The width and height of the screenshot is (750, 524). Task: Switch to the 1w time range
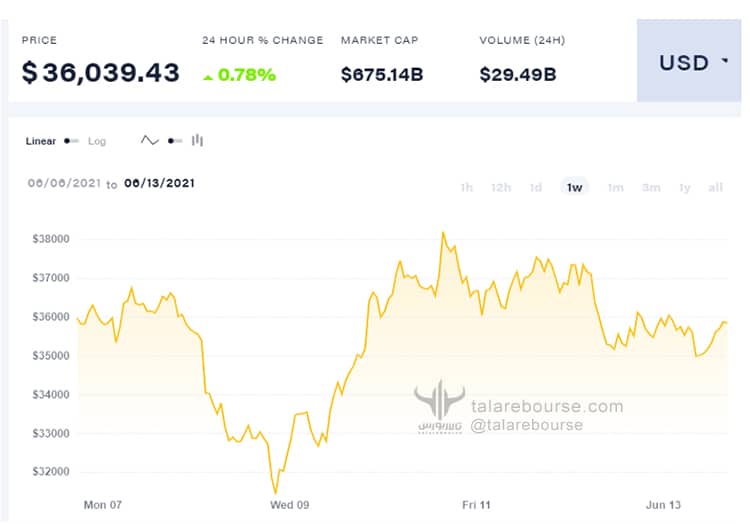tap(574, 187)
